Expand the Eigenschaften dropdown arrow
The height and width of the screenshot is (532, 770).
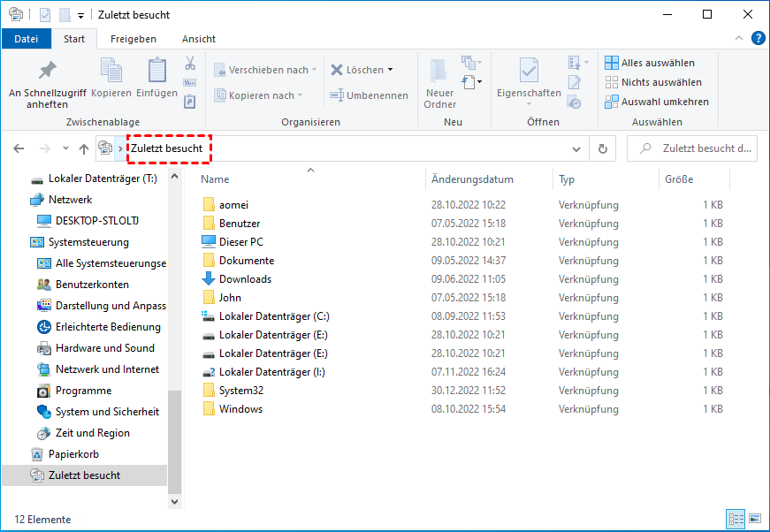(x=529, y=104)
